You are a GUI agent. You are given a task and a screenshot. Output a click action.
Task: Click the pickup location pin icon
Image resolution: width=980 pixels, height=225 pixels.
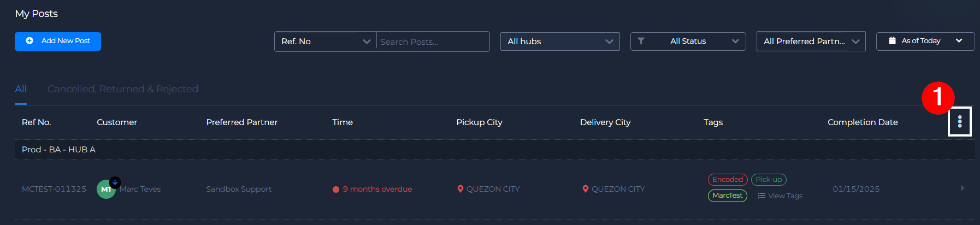tap(460, 189)
